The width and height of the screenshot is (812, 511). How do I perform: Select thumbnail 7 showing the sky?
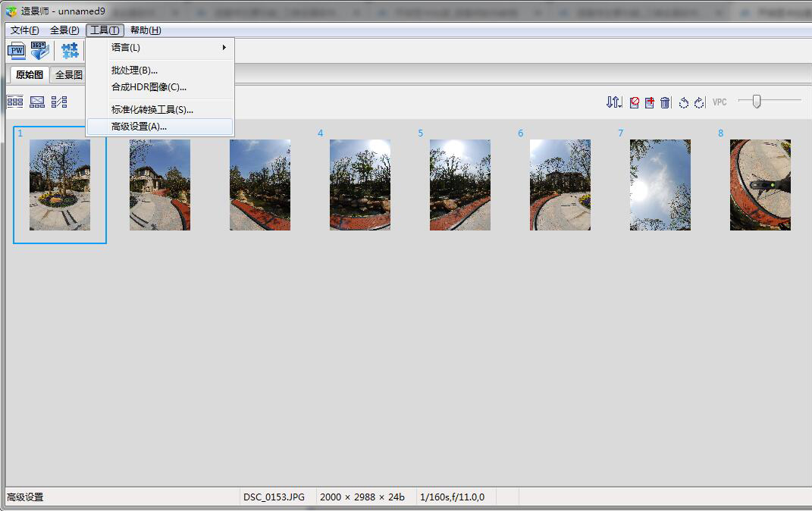tap(660, 184)
